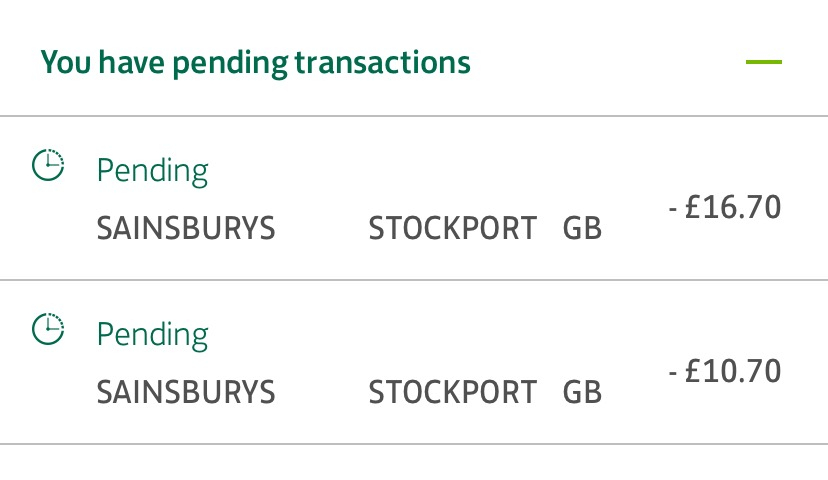
Task: Click the pound symbol in the £10.70 amount
Action: [x=693, y=371]
